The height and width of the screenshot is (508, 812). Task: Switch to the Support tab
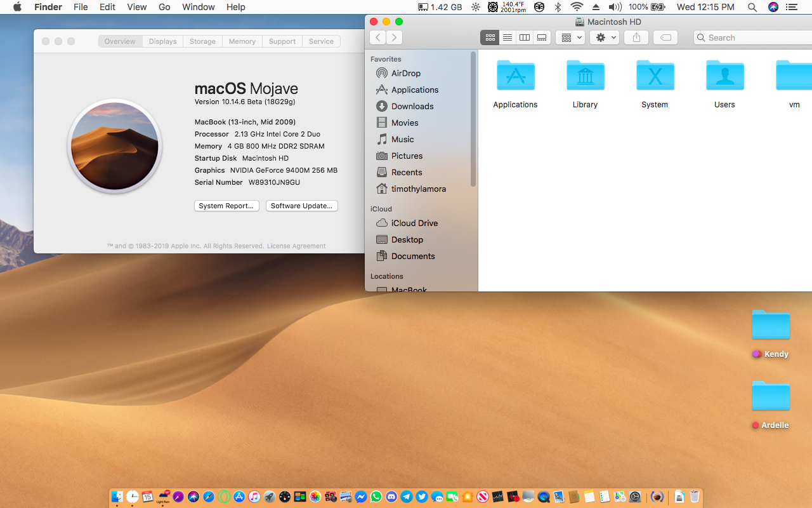282,41
